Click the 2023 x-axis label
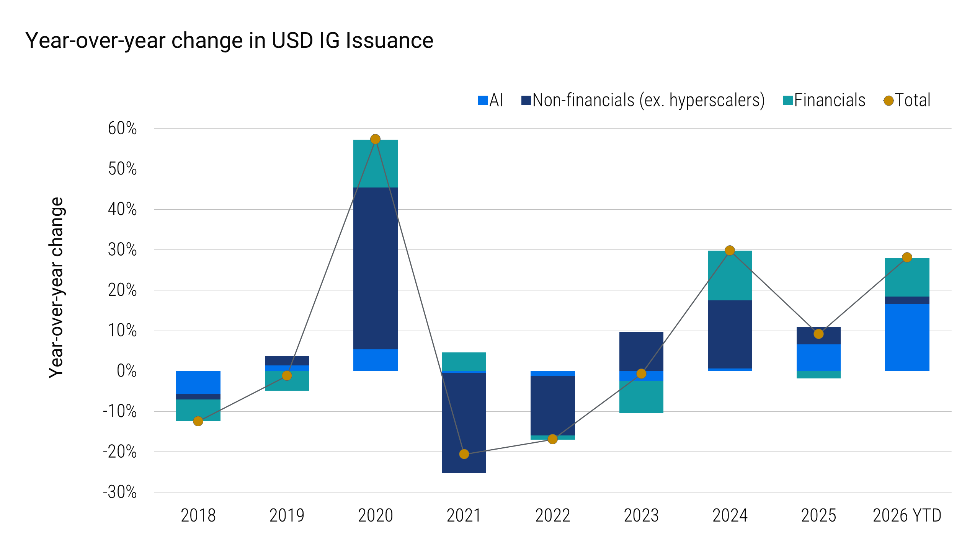Image resolution: width=980 pixels, height=551 pixels. pyautogui.click(x=641, y=515)
